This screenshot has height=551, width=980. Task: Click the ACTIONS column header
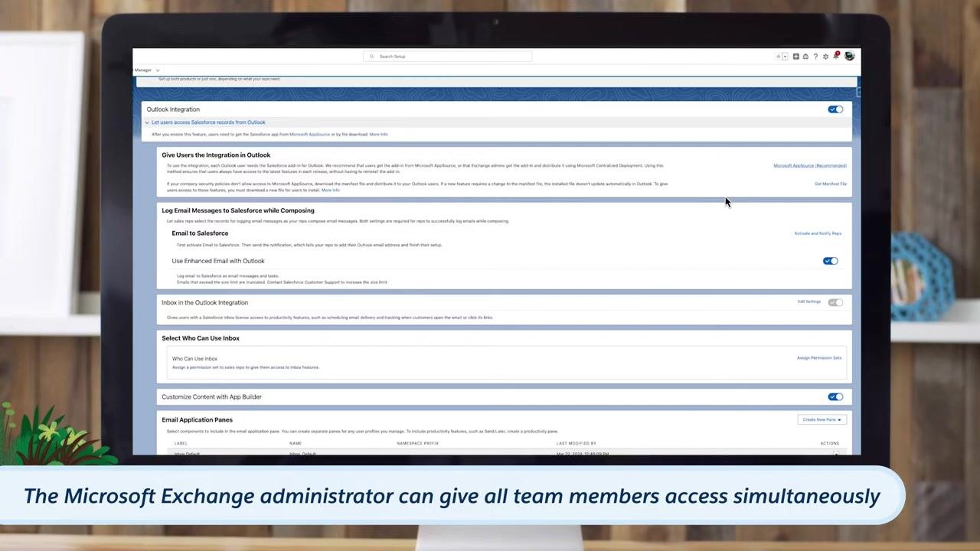pos(830,444)
